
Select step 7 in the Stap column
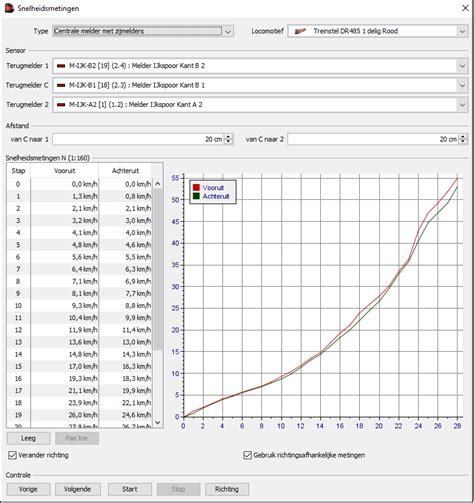coord(18,269)
